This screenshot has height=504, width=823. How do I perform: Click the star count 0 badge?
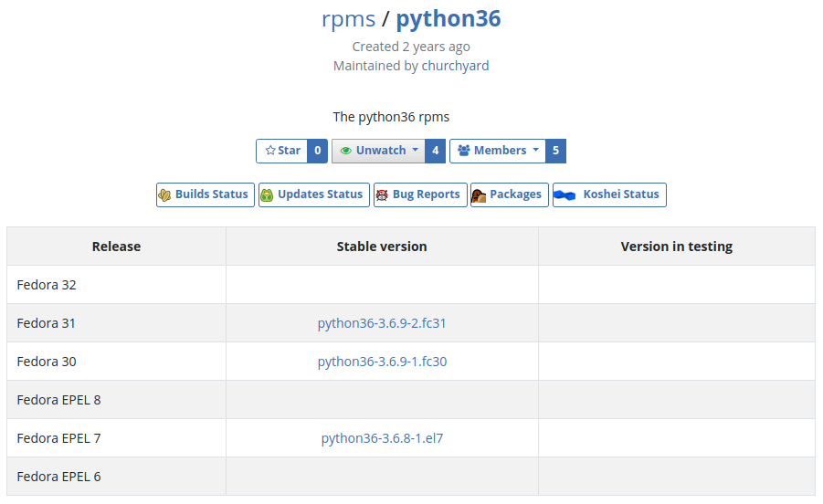pos(318,151)
